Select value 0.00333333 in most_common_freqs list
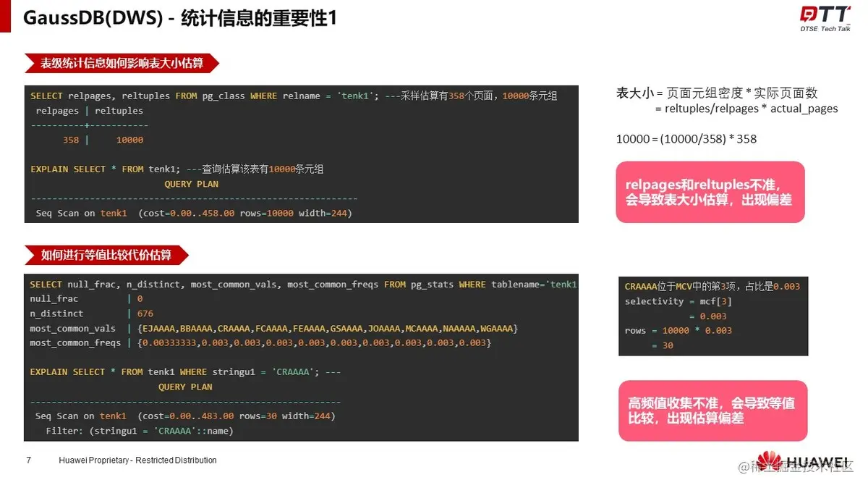Viewport: 868px width, 488px height. coord(169,342)
